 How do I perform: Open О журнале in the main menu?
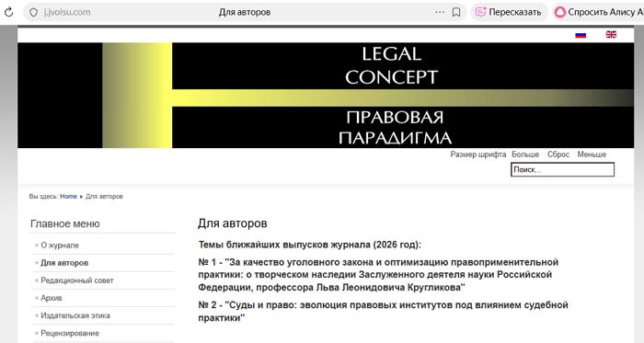tap(60, 246)
